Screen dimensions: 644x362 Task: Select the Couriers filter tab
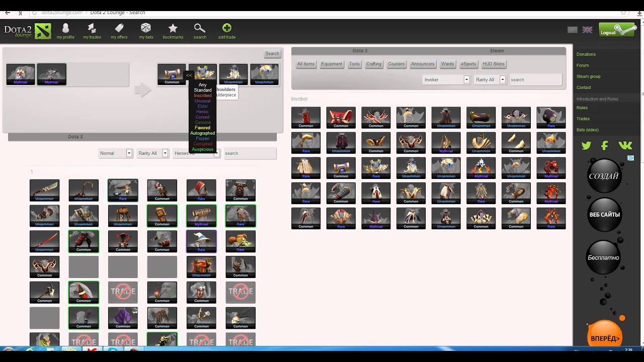396,64
